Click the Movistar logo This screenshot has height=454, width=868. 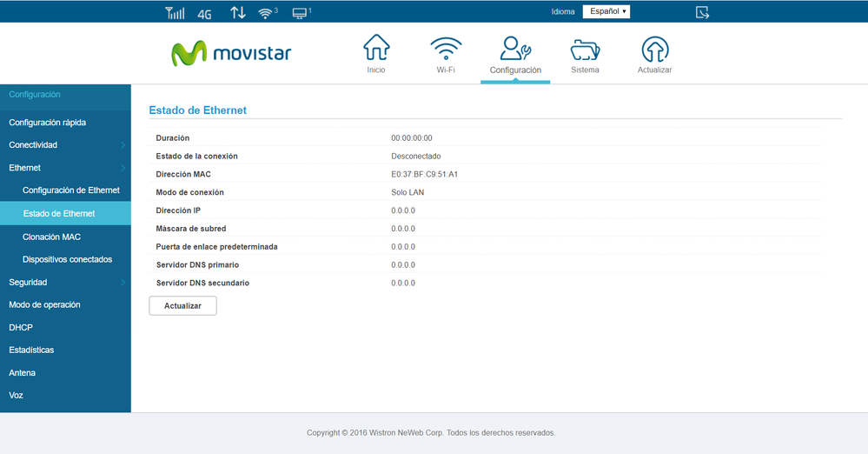click(x=231, y=53)
